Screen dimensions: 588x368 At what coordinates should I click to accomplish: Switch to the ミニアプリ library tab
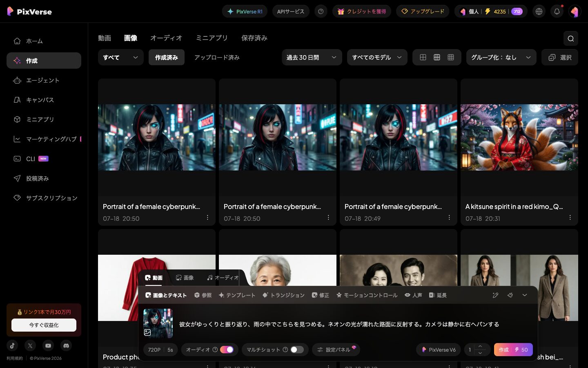pos(212,38)
